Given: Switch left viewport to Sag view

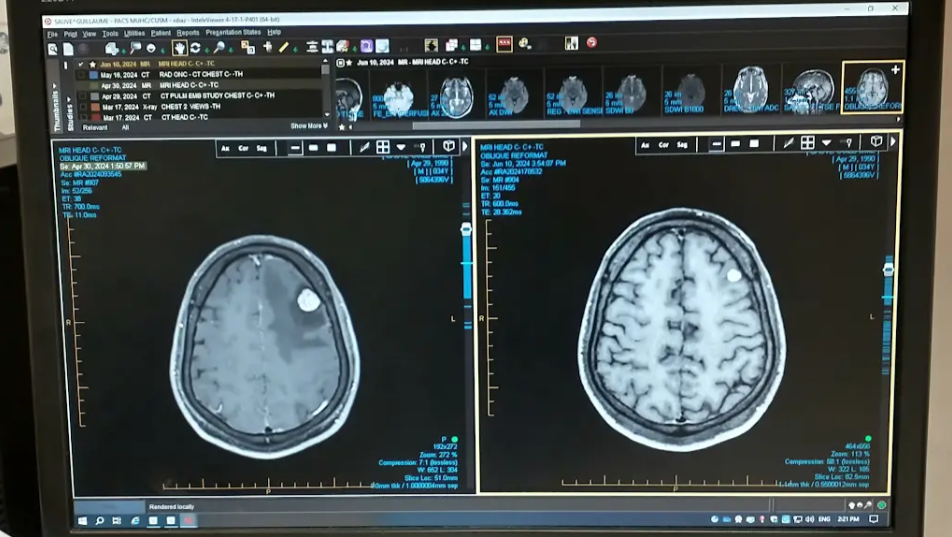Looking at the screenshot, I should click(x=262, y=147).
